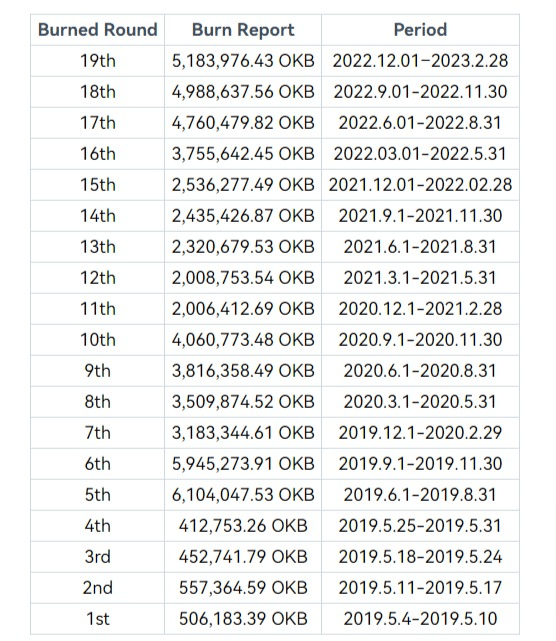Click the Burn Report column header
556x641 pixels.
point(243,30)
